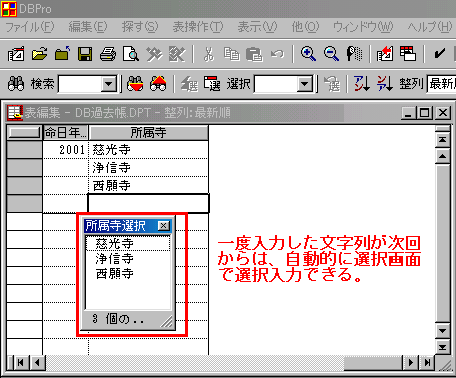Click the vertical scrollbar down arrow
Viewport: 456px width, 378px height.
[443, 331]
